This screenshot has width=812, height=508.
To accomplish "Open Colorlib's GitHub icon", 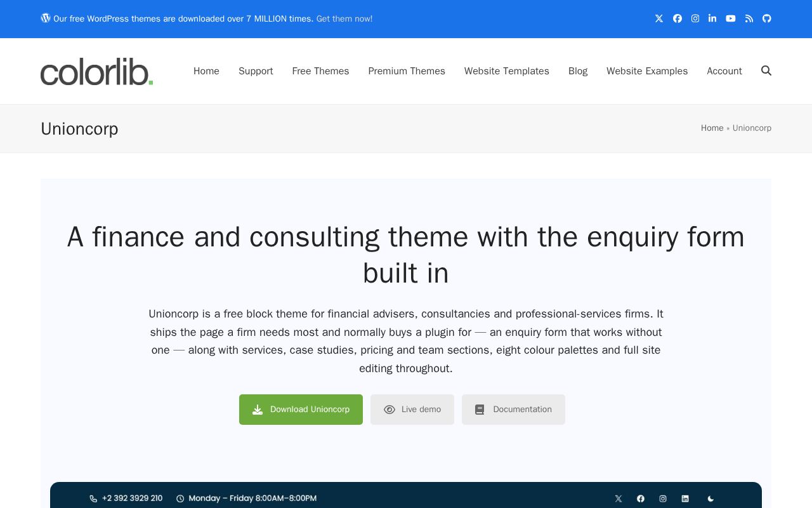I will [x=767, y=18].
